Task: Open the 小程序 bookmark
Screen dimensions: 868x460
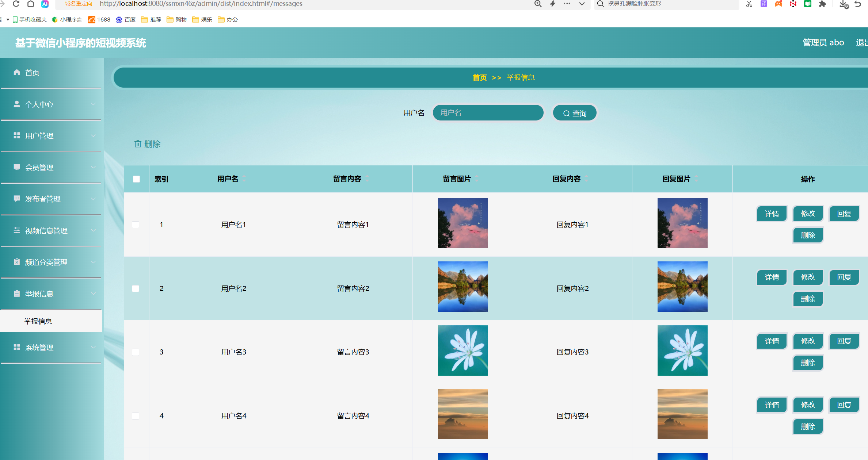Action: click(67, 19)
